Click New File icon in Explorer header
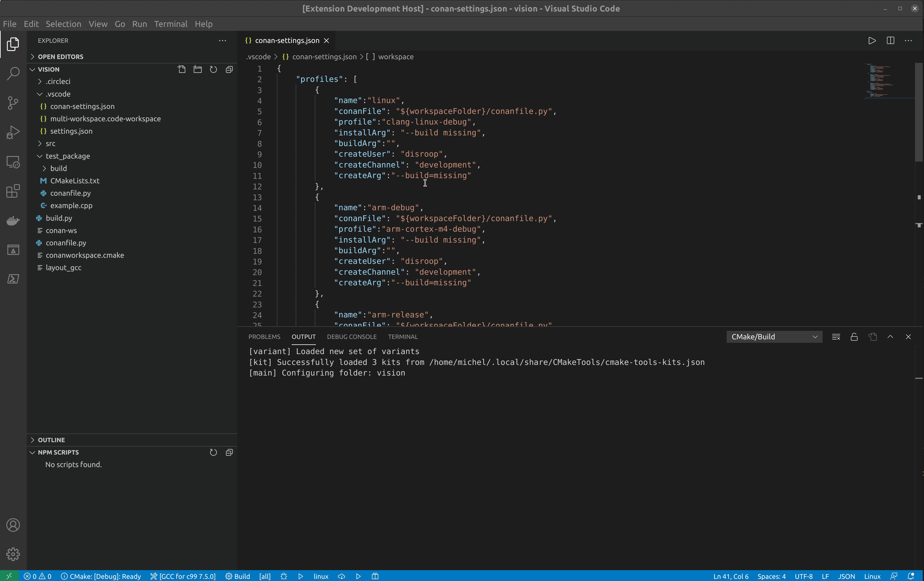This screenshot has width=924, height=581. pyautogui.click(x=181, y=69)
